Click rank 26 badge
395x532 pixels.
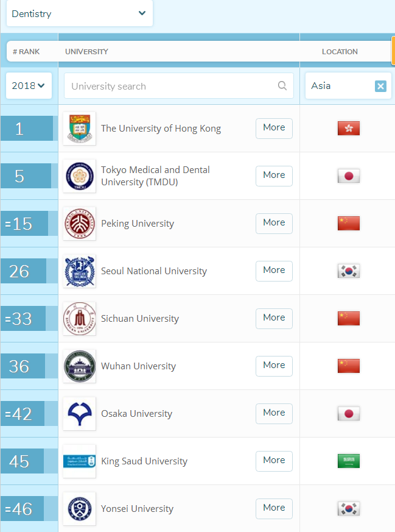(x=23, y=271)
